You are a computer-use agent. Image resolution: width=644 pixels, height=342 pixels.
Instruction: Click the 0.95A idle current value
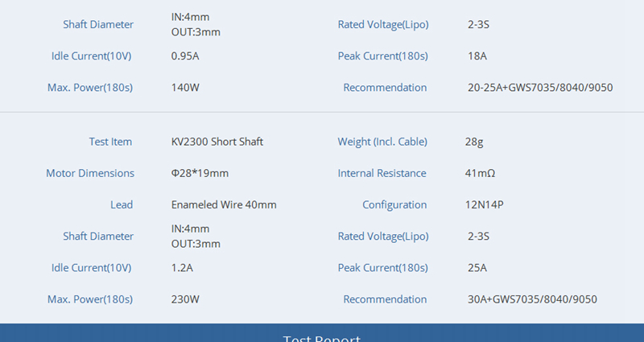click(x=185, y=56)
